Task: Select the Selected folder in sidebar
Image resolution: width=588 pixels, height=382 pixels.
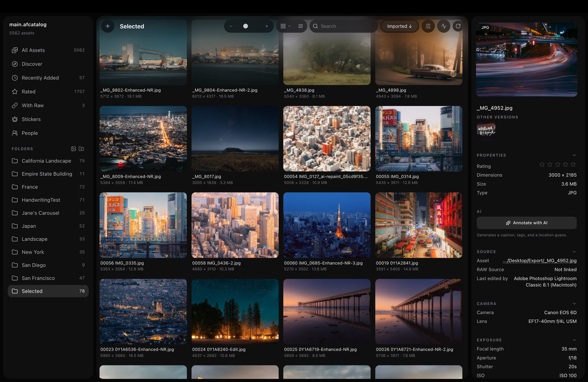Action: (48, 291)
